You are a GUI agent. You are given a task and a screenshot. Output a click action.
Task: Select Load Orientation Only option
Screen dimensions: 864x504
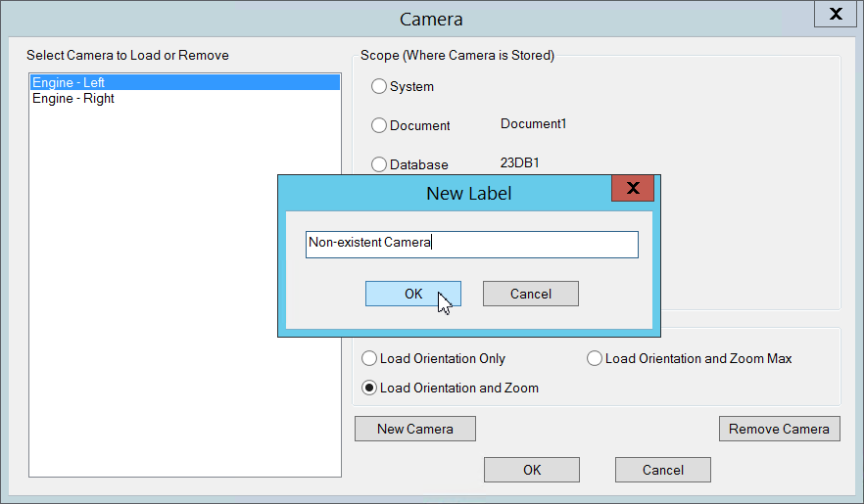click(x=369, y=358)
